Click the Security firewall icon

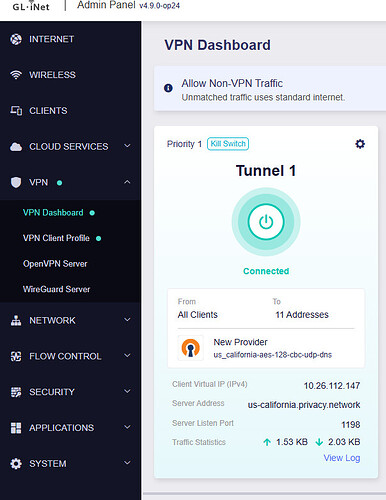tap(16, 392)
